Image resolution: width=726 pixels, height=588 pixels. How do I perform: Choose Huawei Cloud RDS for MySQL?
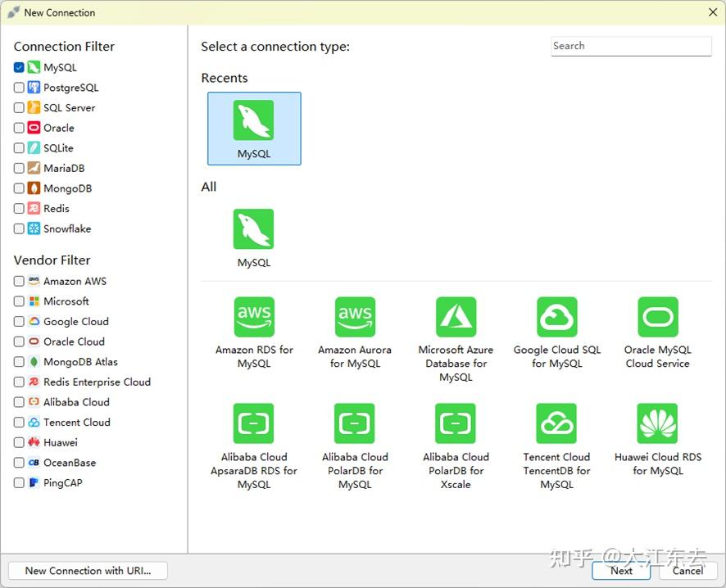click(657, 423)
